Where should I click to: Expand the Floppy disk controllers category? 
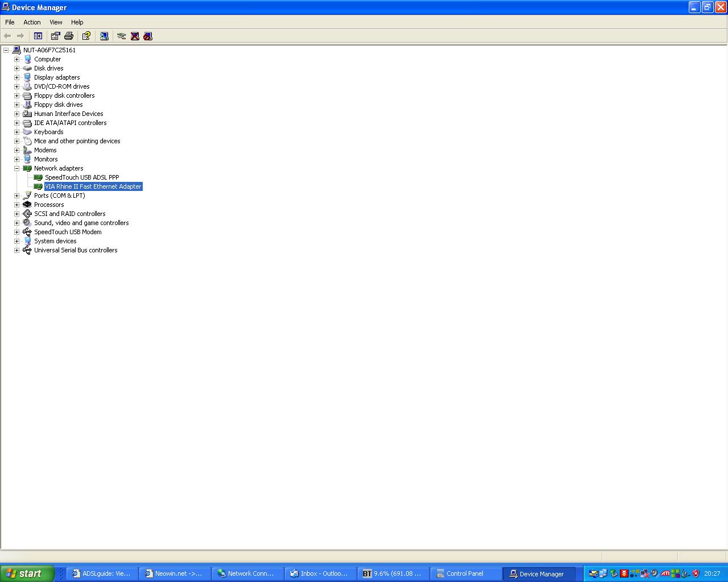tap(16, 95)
